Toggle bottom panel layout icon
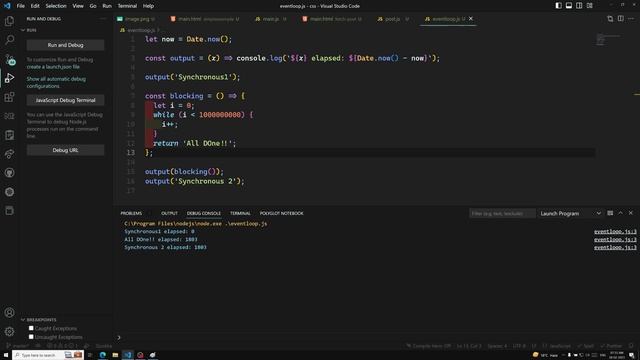 [569, 6]
